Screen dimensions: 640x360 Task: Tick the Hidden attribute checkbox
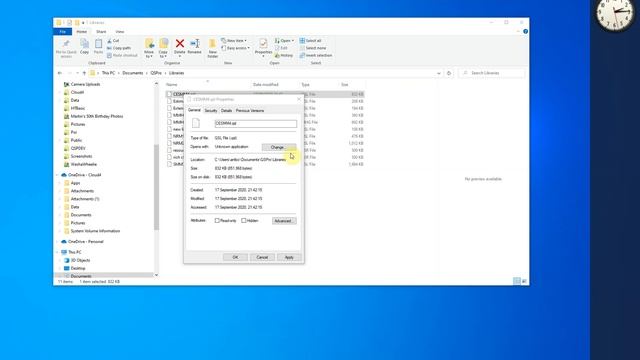coord(244,221)
